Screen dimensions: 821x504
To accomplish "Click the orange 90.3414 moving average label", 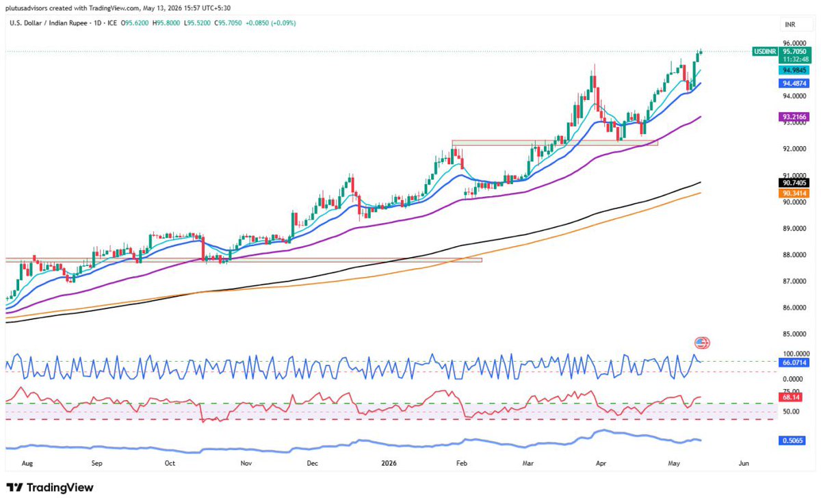I will click(794, 193).
